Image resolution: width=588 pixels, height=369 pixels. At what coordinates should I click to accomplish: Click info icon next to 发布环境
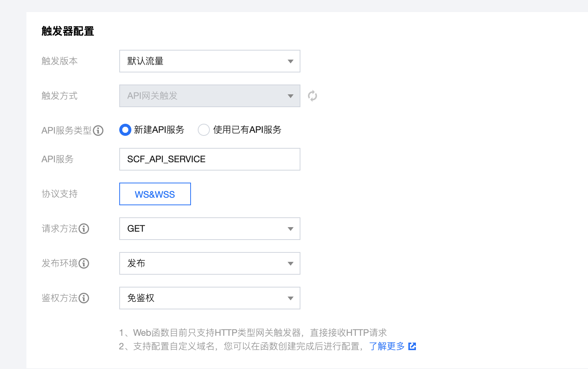84,263
